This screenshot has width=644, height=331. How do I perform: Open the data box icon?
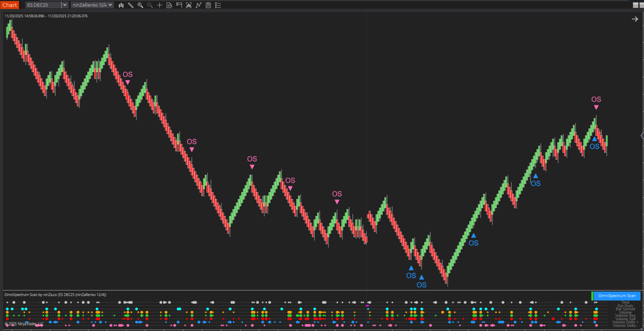169,5
